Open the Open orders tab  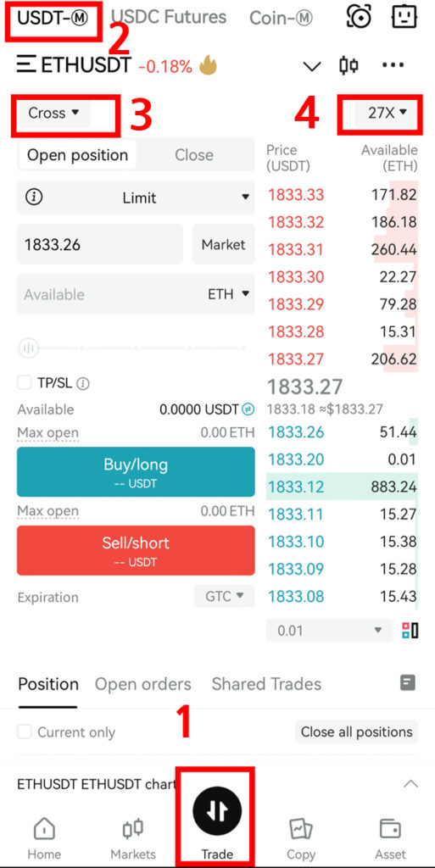[x=142, y=684]
